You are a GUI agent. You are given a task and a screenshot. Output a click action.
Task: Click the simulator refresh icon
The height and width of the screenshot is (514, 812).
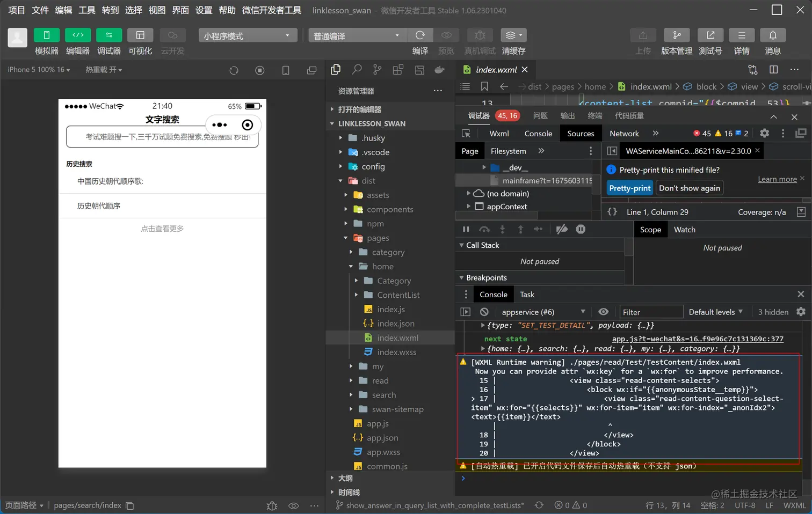pos(234,70)
